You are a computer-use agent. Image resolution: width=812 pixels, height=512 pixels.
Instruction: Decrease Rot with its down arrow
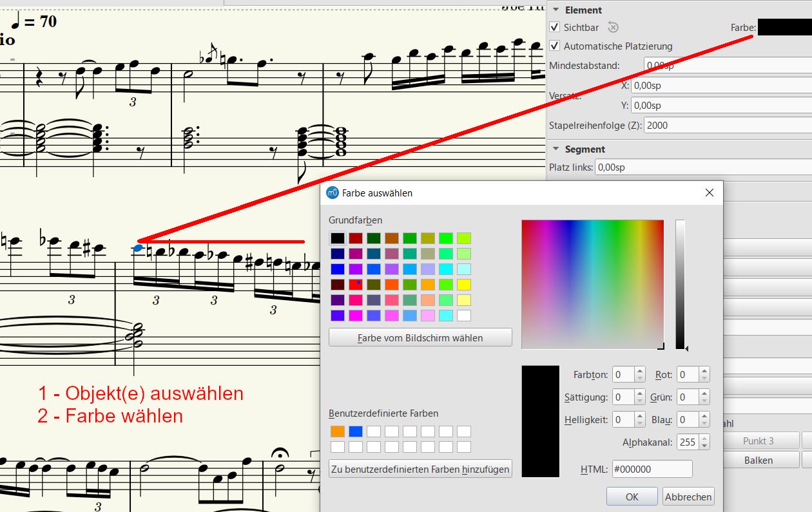(x=704, y=378)
